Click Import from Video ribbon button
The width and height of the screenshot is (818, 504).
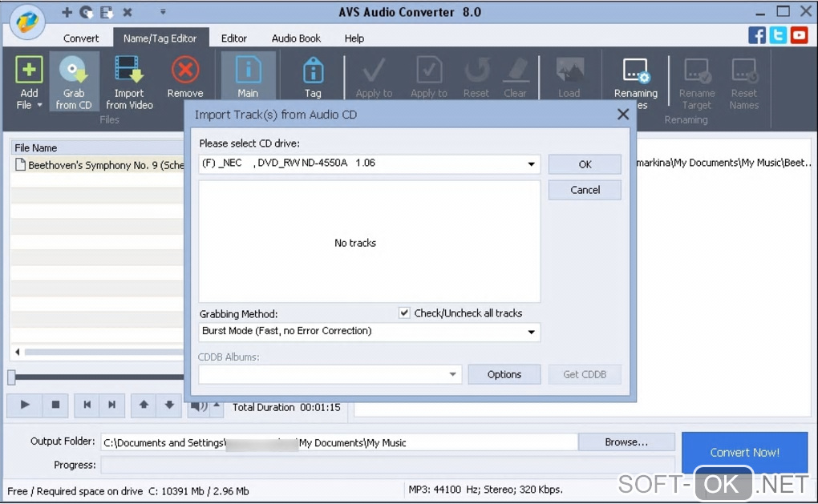click(x=129, y=81)
